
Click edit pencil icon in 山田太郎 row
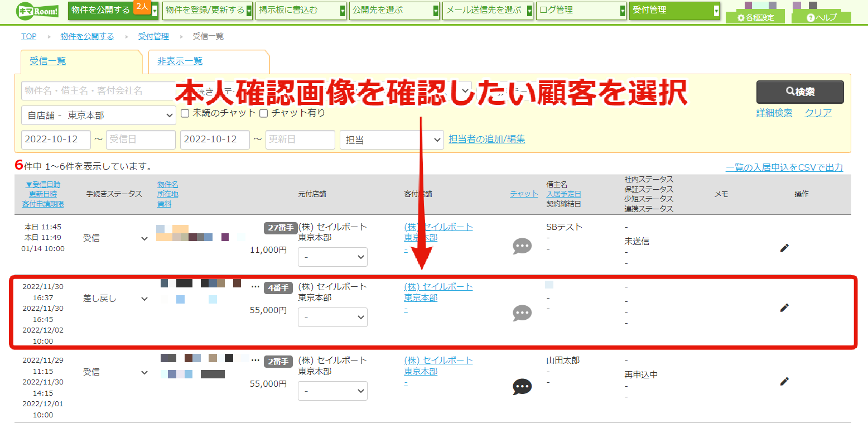click(x=784, y=381)
